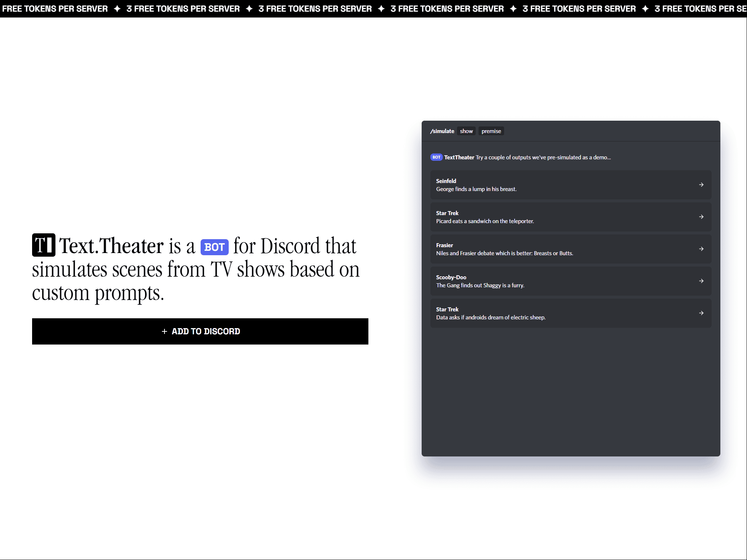Open the Frasier demo row arrow
This screenshot has height=560, width=747.
click(701, 249)
